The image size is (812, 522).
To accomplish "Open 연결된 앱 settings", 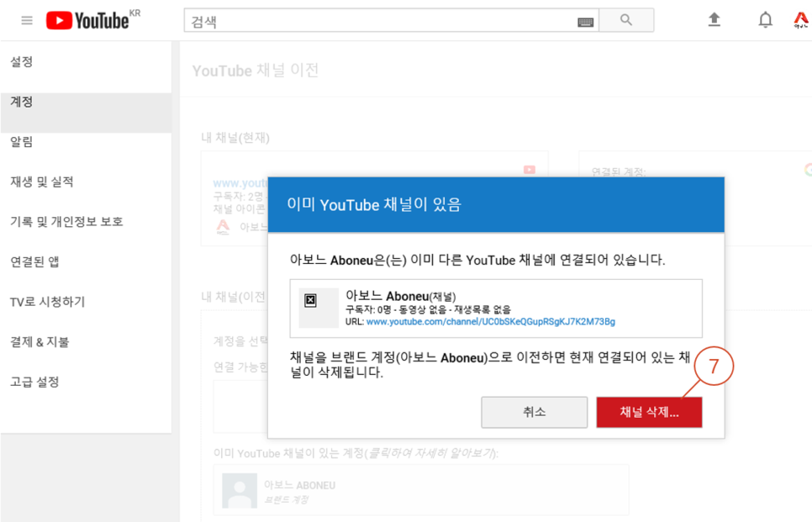I will [34, 261].
